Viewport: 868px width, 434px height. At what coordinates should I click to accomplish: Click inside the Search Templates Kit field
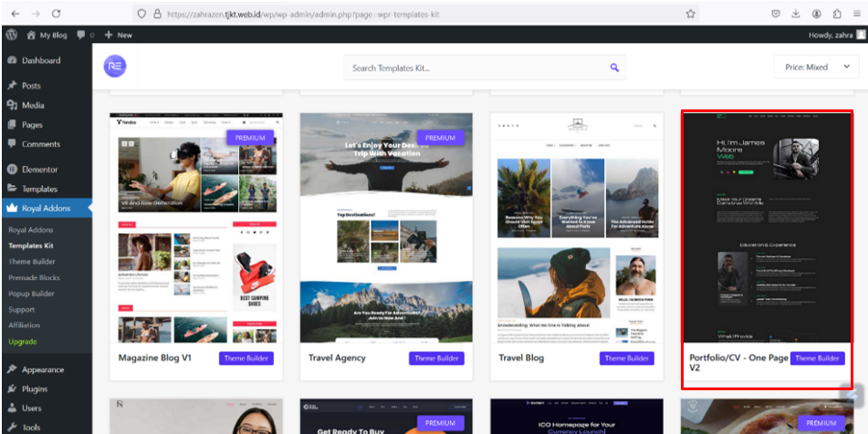(x=475, y=67)
